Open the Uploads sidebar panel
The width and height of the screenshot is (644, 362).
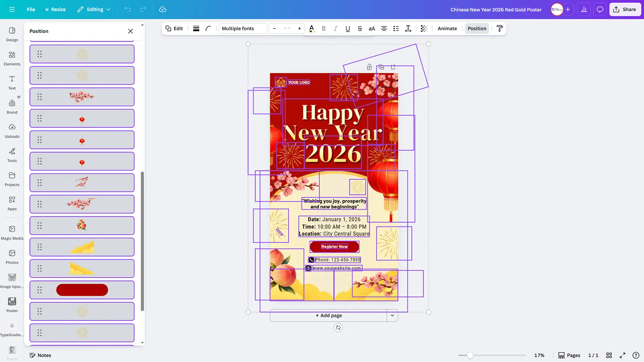point(12,131)
